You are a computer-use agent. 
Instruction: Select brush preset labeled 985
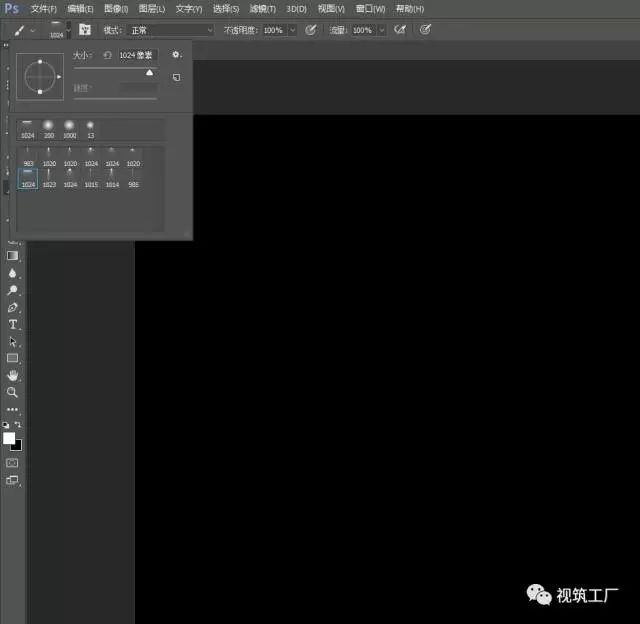pos(133,179)
